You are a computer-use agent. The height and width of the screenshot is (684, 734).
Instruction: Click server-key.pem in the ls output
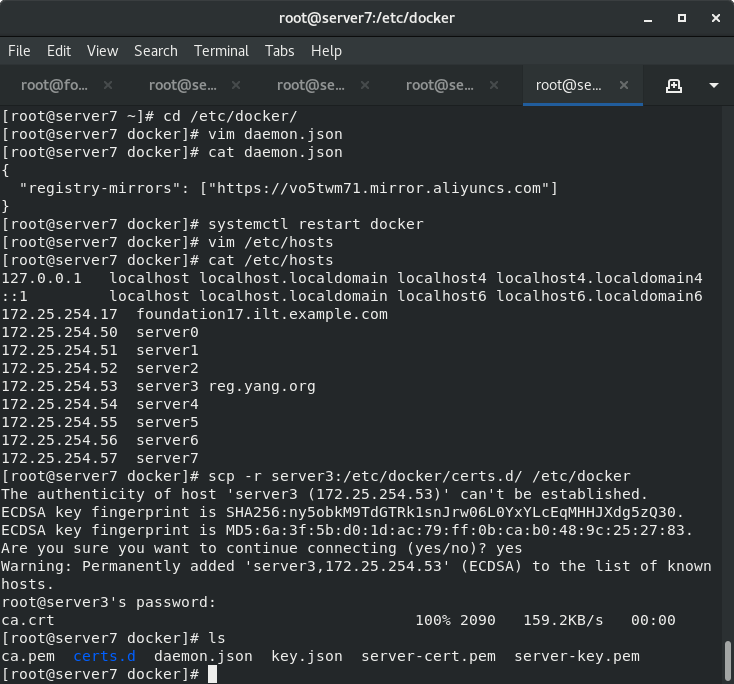(x=577, y=656)
